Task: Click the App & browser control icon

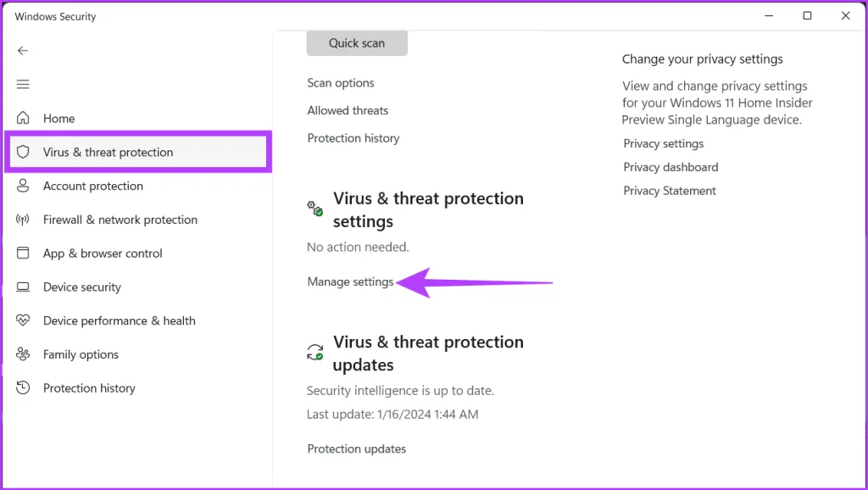Action: pos(24,253)
